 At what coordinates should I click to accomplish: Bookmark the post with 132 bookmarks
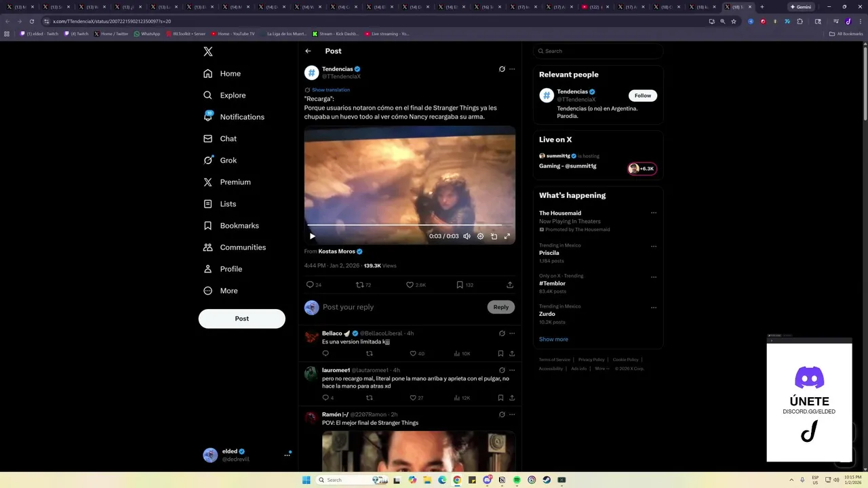[x=465, y=285]
